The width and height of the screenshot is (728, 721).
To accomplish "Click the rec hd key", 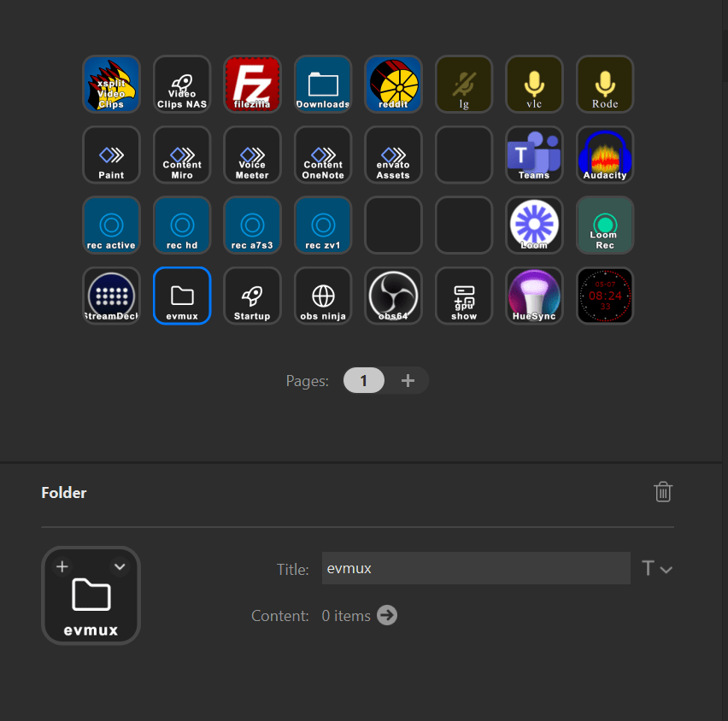I will 182,226.
